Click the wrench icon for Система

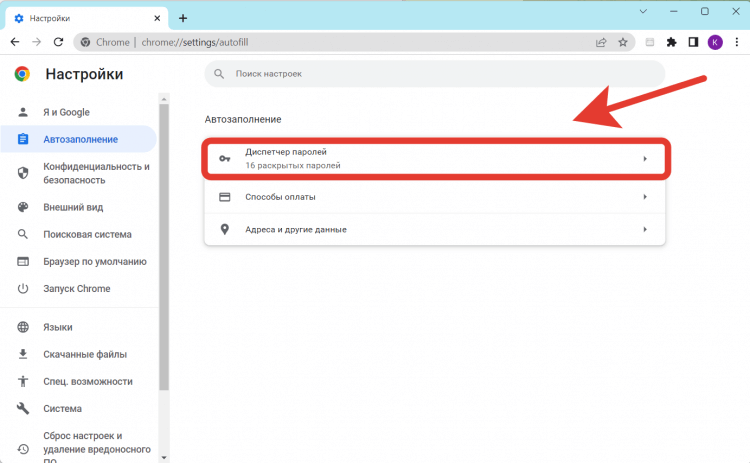click(22, 408)
